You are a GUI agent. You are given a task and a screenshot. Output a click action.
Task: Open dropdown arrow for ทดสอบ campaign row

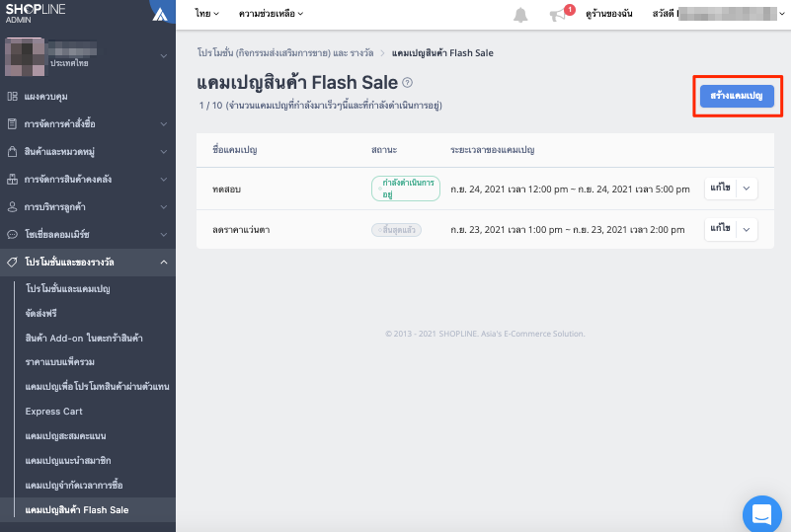click(747, 189)
